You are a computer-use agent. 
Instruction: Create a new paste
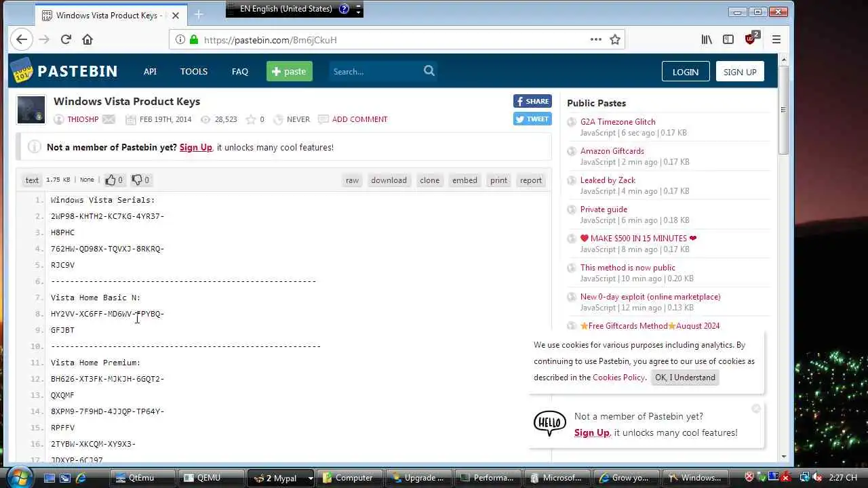coord(290,71)
